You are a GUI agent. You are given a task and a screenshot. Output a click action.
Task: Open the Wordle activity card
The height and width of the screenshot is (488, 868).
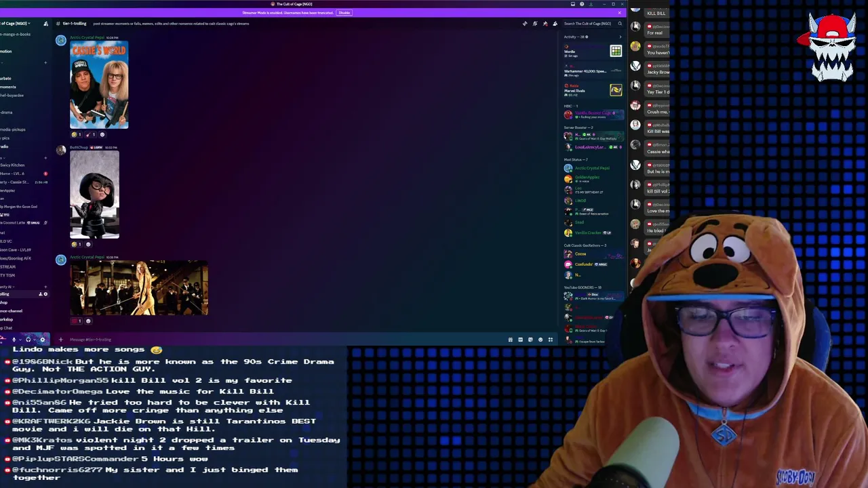click(593, 52)
